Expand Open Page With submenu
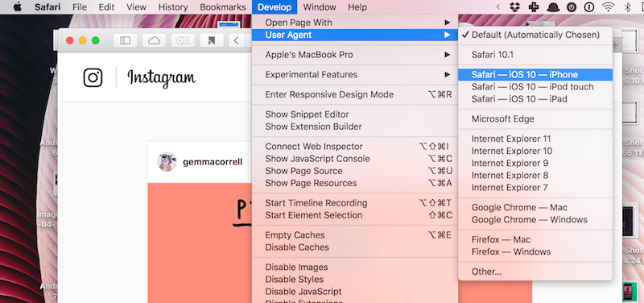Screen dimensions: 644x303 tap(355, 23)
